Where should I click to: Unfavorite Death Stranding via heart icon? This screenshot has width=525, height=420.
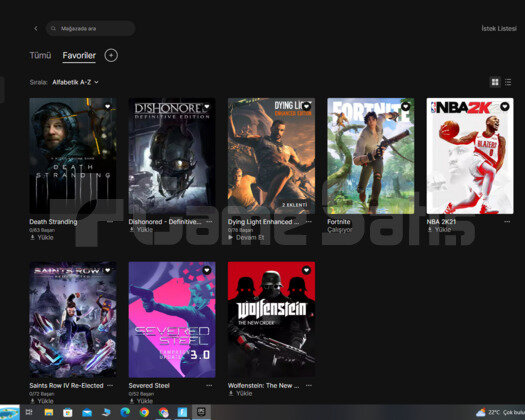107,107
